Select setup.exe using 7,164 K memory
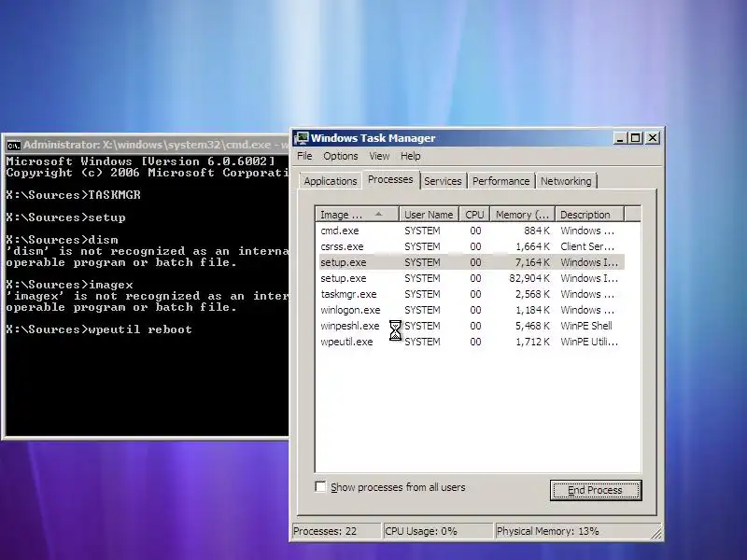This screenshot has width=747, height=560. (x=471, y=262)
